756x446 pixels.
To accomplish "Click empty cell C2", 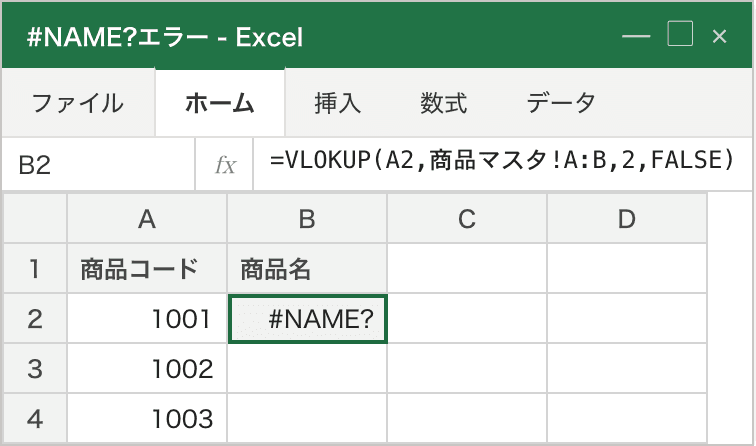I will 467,319.
